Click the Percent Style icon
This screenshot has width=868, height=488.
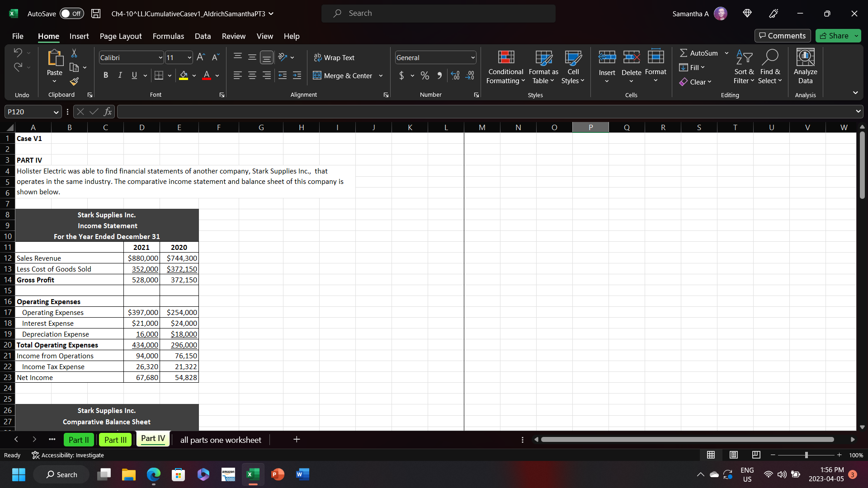[425, 76]
